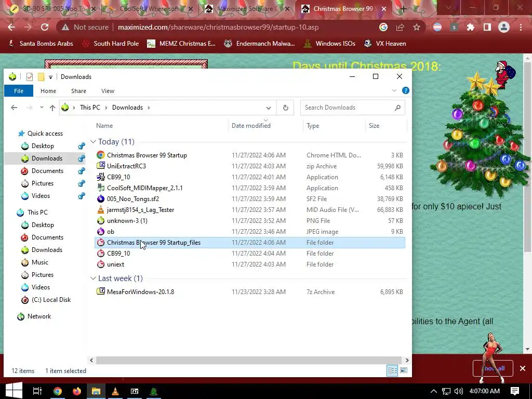Viewport: 532px width, 399px height.
Task: Click Show all downloads button
Action: coord(494,368)
